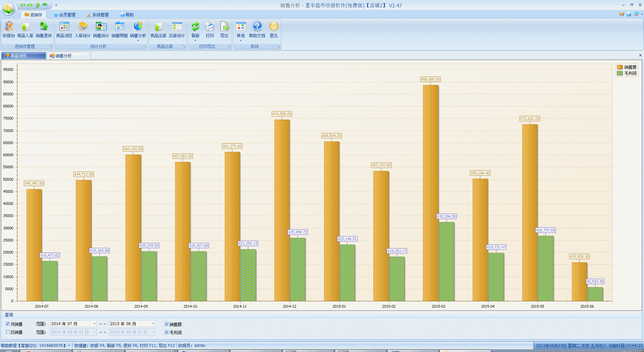The image size is (644, 352).
Task: Click the 2015-03 profit bar ¥32,396.50
Action: tap(446, 262)
